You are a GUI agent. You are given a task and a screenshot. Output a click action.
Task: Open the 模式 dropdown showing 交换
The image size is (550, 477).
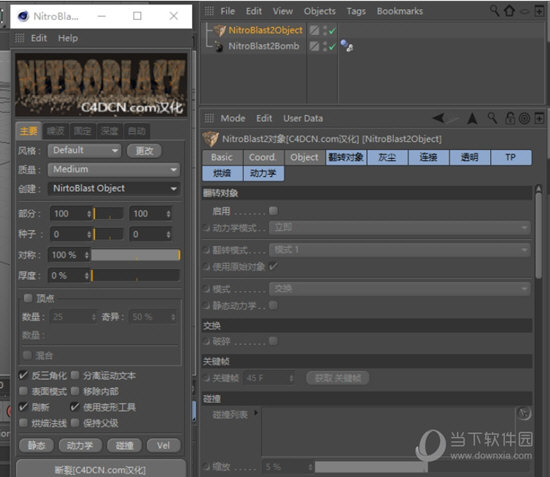coord(400,289)
